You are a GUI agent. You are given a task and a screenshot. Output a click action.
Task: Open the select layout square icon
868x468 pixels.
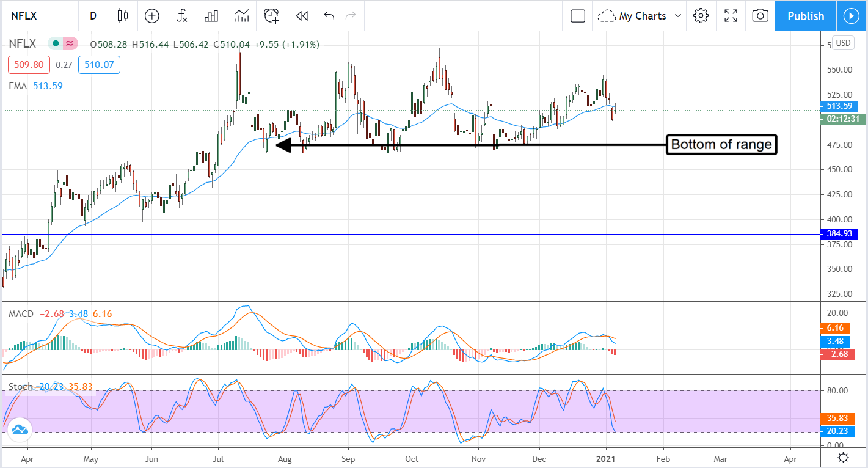pyautogui.click(x=577, y=16)
